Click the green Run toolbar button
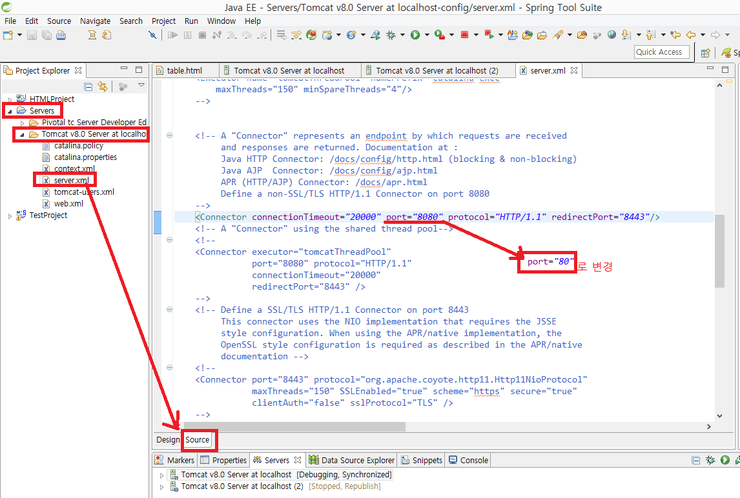 (415, 35)
